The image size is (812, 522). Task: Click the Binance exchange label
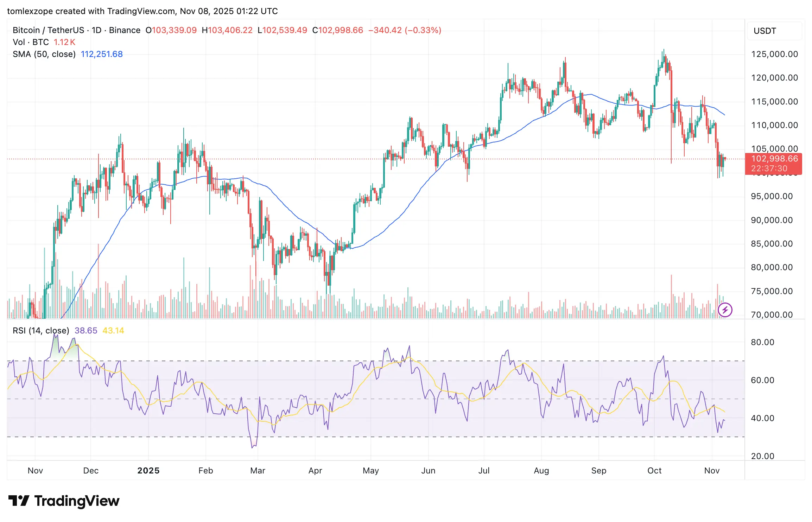tap(125, 30)
